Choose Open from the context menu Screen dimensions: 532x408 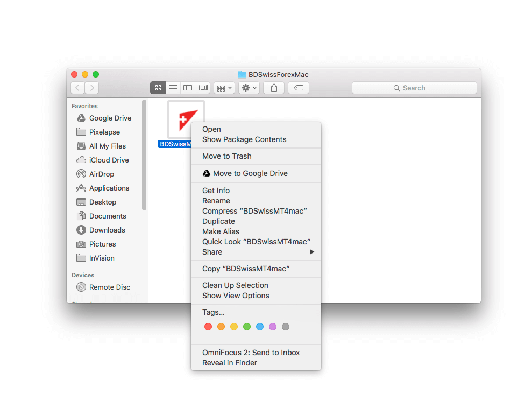coord(256,129)
